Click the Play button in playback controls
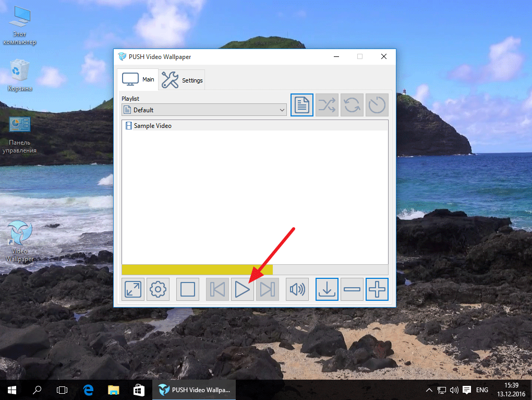 click(243, 289)
